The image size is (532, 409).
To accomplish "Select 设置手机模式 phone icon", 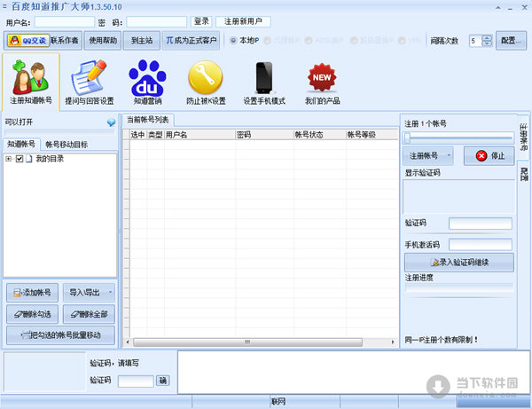I will (x=263, y=82).
